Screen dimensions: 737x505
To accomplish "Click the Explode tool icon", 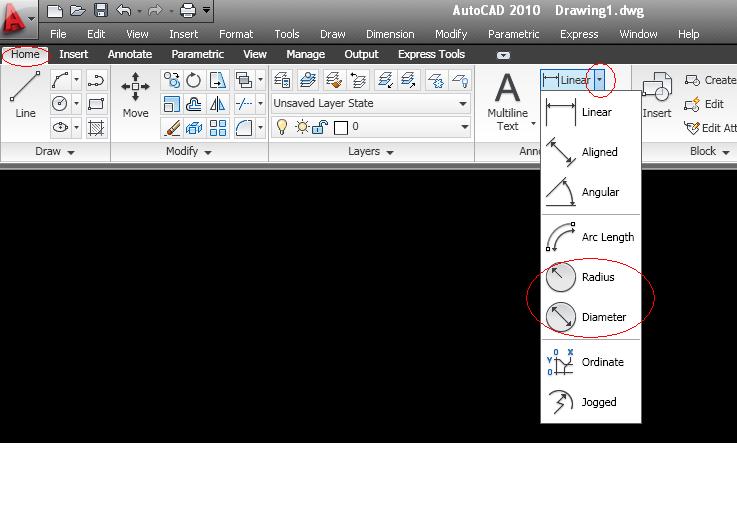I will pos(194,127).
